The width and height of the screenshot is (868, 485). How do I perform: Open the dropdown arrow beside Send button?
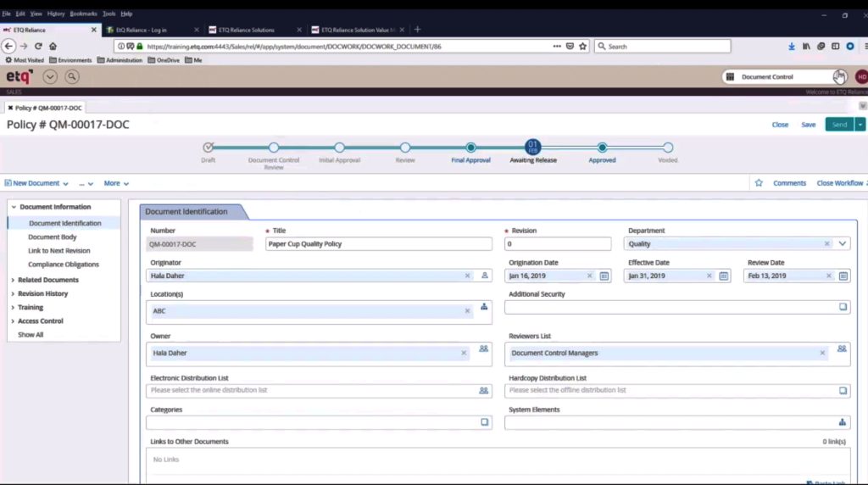860,125
